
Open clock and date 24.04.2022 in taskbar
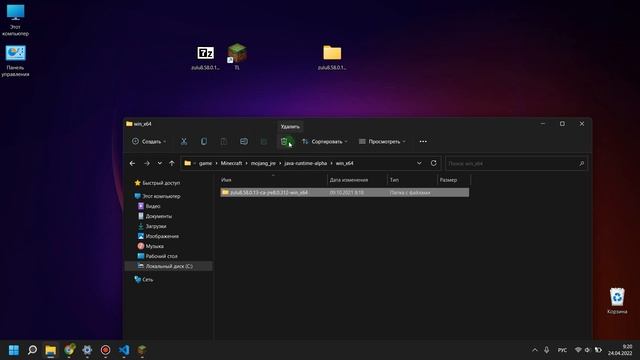click(x=620, y=350)
